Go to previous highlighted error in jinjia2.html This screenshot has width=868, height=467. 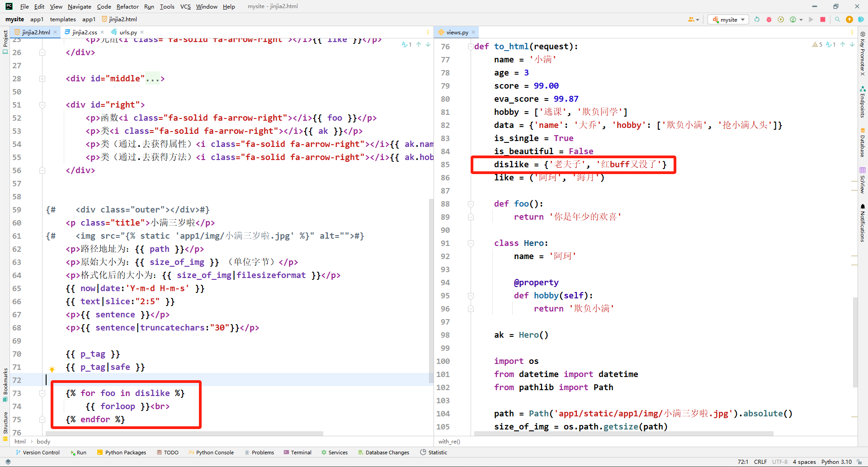pos(419,44)
